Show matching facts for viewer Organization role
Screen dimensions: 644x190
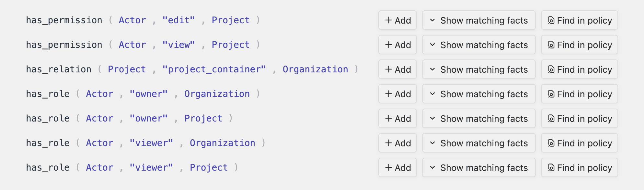(479, 143)
